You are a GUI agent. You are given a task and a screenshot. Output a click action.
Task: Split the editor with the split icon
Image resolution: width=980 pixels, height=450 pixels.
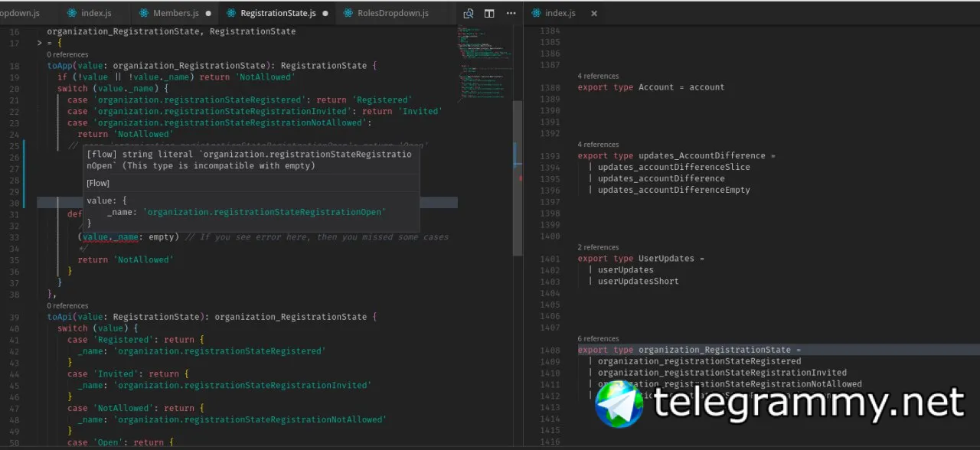point(489,13)
